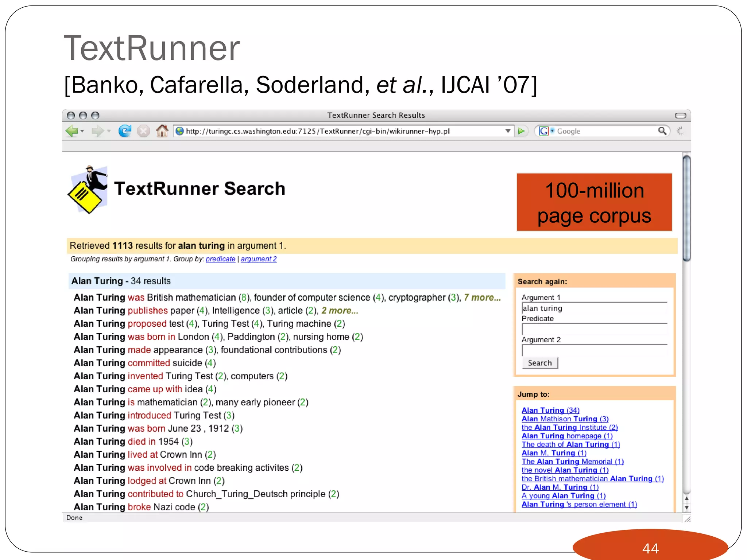
Task: Click 'Alan Turing introduced Turing Test (3)' row
Action: point(154,415)
